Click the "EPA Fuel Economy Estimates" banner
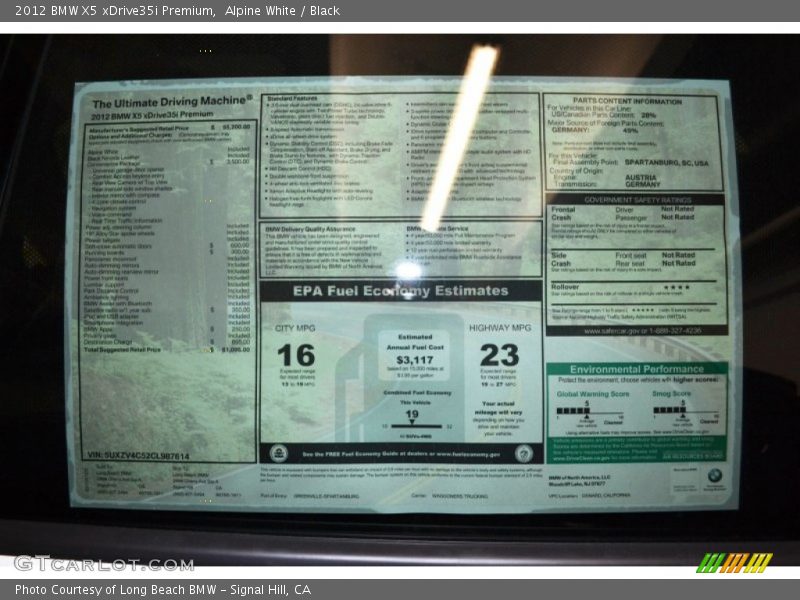Viewport: 800px width, 600px height. click(x=401, y=291)
